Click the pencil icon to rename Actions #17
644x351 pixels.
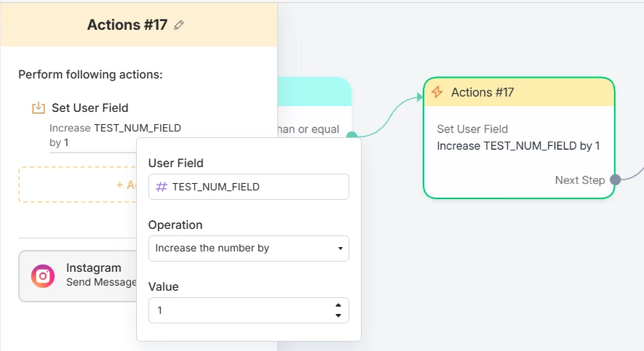click(x=179, y=25)
